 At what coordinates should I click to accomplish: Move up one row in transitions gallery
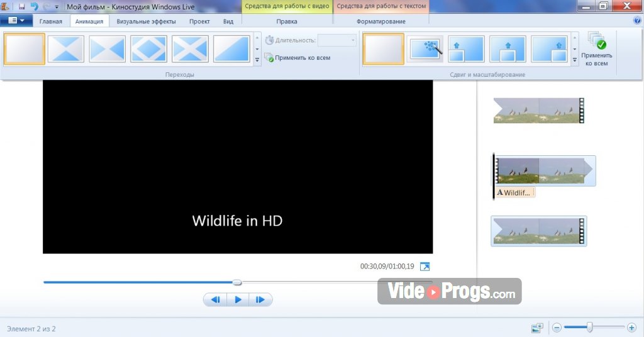tap(257, 38)
